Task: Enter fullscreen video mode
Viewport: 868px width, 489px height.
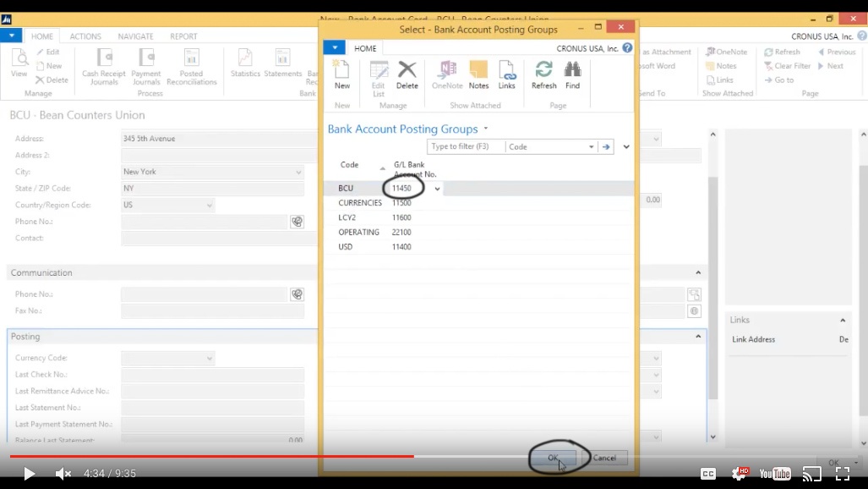Action: [x=843, y=474]
